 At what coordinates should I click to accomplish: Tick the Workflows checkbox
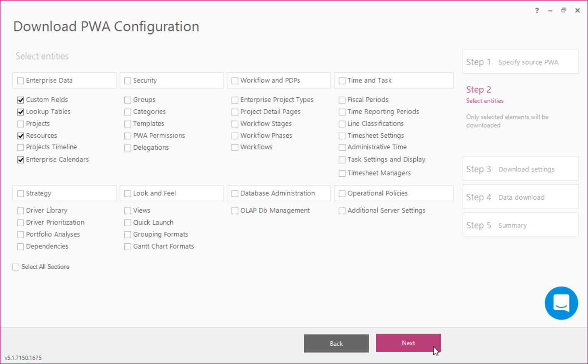click(235, 147)
